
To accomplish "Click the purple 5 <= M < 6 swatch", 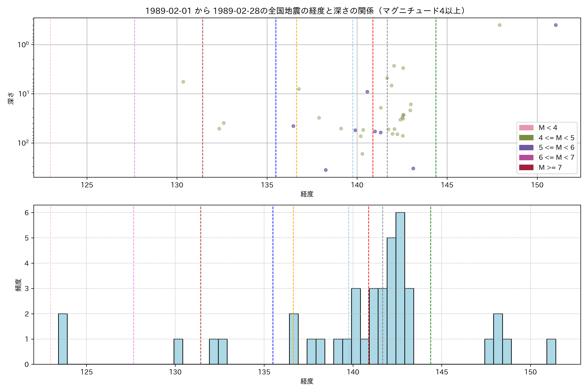I will tap(526, 147).
